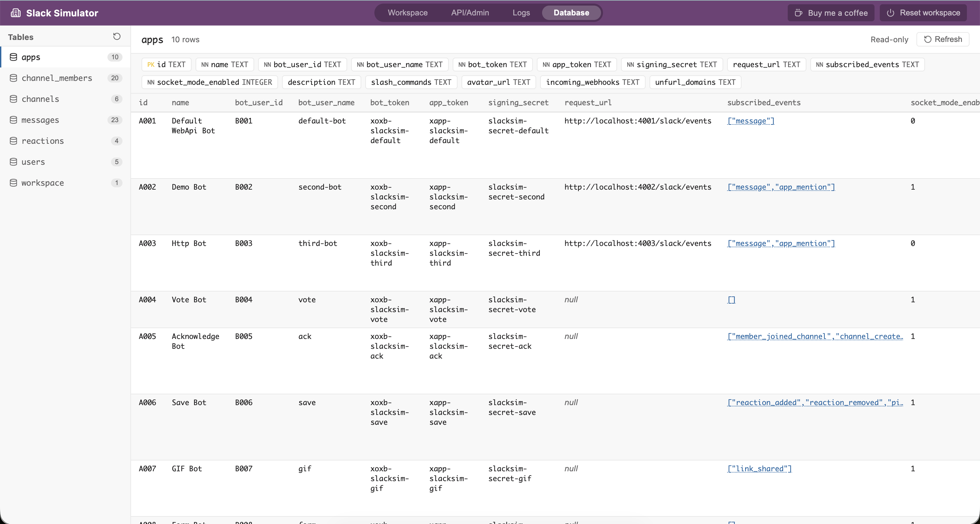Click the Reset workspace button
The image size is (980, 524).
pos(923,13)
